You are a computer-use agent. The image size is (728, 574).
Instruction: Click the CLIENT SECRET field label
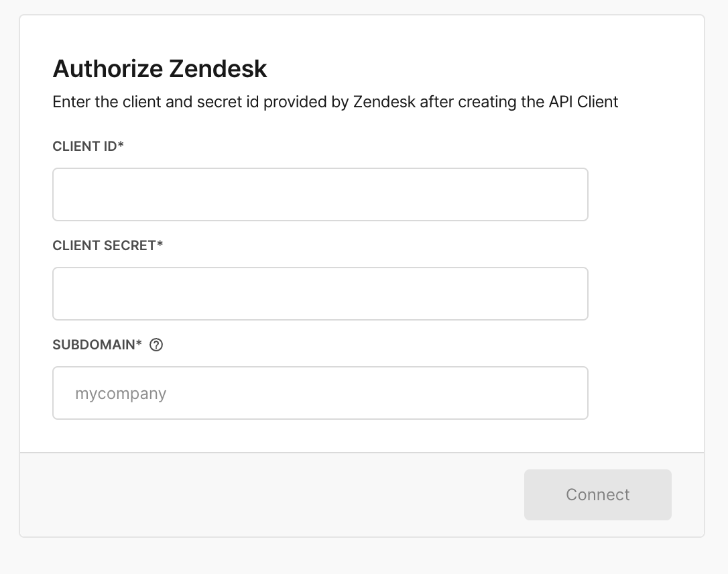(104, 245)
